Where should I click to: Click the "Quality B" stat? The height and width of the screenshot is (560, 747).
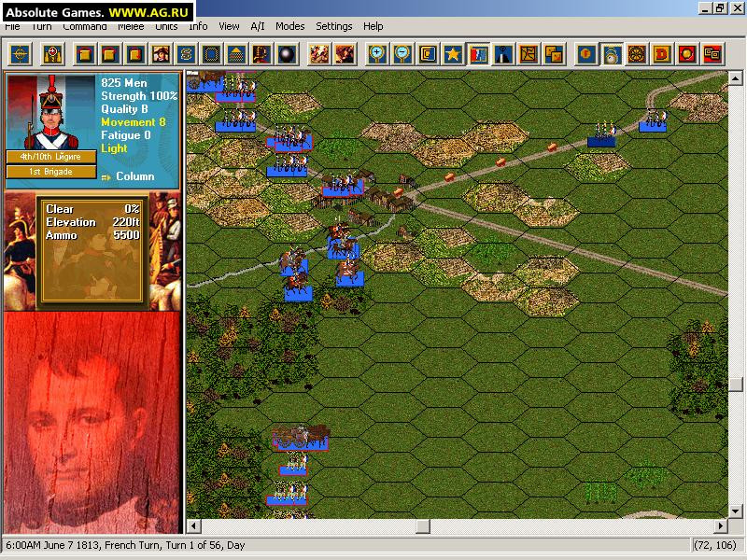coord(124,109)
